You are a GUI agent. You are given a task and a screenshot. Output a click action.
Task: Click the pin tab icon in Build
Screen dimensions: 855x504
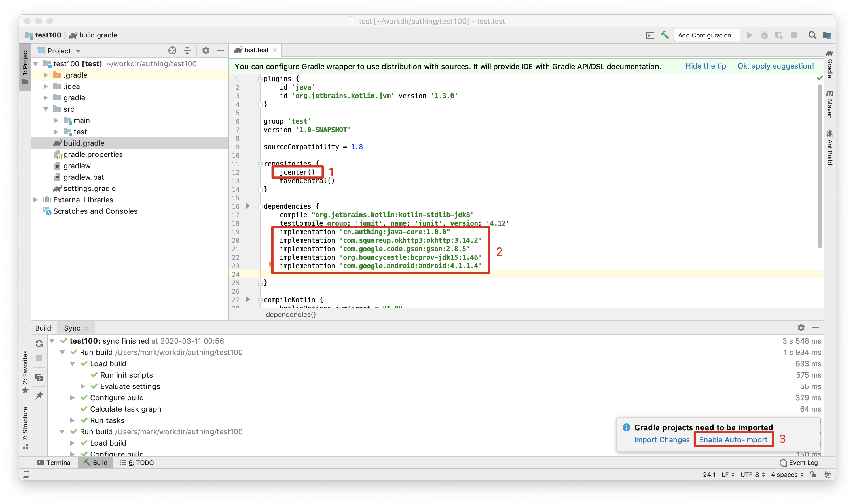(39, 396)
